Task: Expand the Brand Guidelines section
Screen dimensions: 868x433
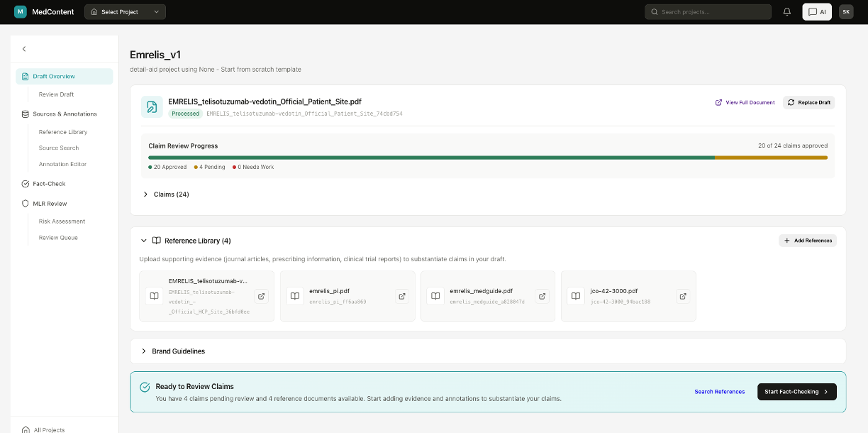Action: coord(145,351)
